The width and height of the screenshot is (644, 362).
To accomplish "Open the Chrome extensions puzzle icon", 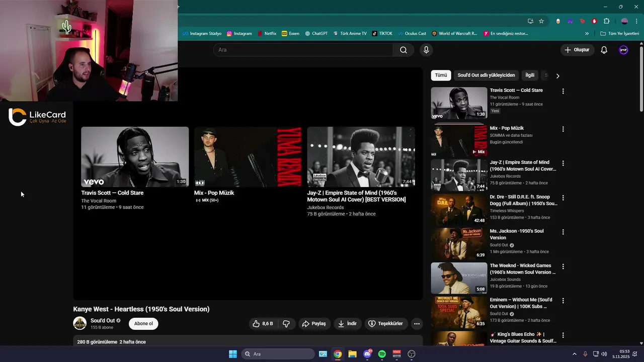I will 606,21.
